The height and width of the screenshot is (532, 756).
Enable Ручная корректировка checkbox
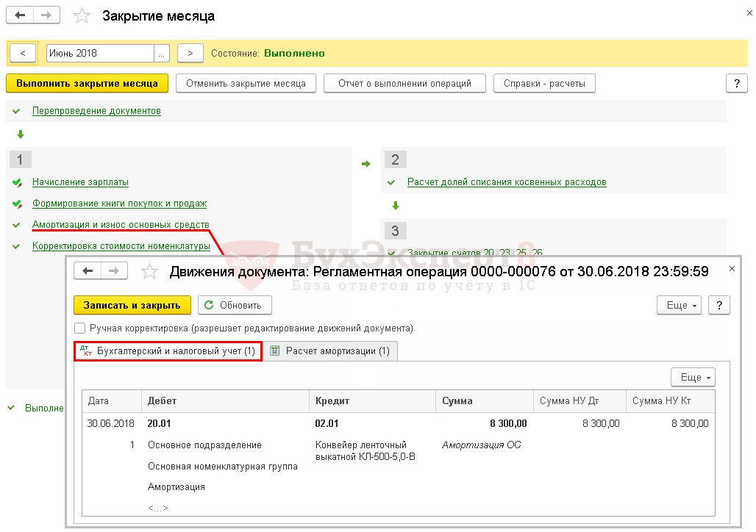[80, 328]
